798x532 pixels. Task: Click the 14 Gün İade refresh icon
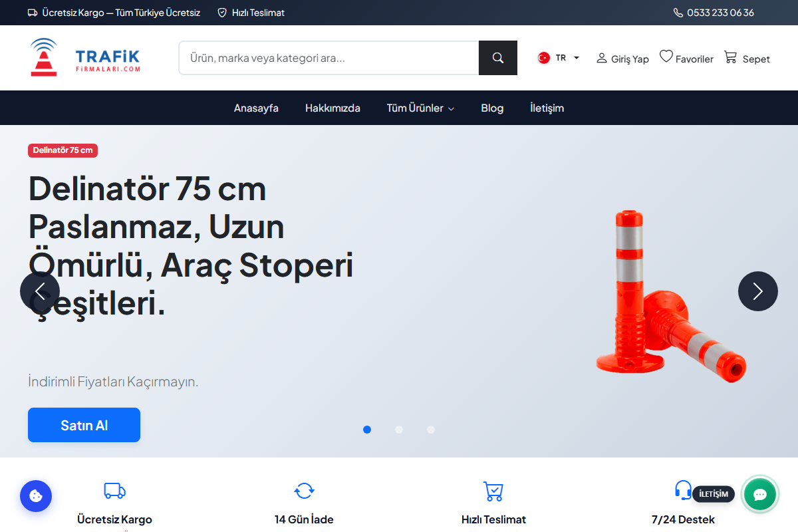coord(304,491)
